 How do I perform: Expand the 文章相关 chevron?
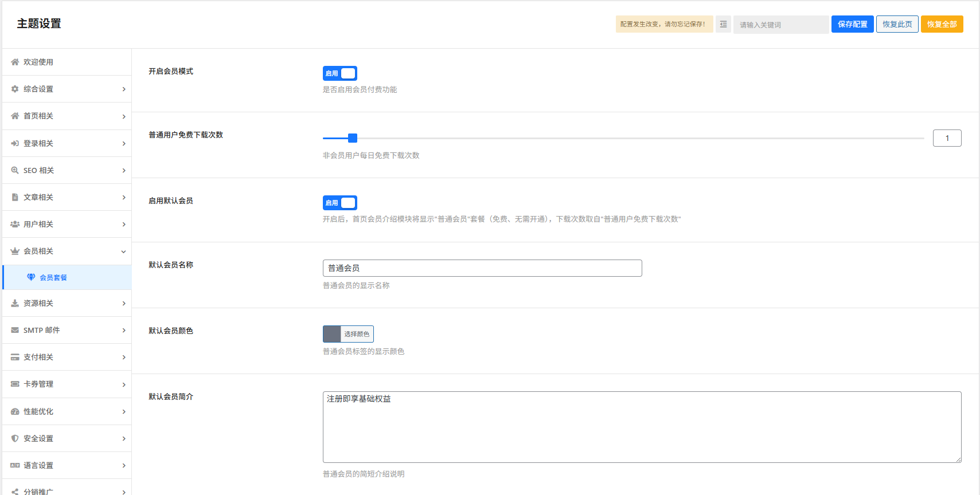point(124,198)
